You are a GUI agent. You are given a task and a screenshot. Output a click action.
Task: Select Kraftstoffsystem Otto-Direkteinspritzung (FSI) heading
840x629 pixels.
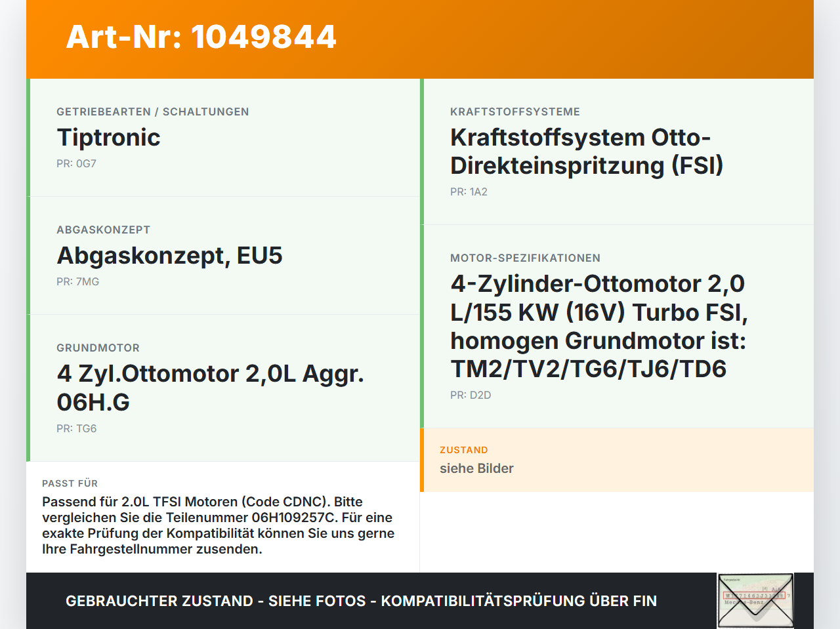point(587,152)
